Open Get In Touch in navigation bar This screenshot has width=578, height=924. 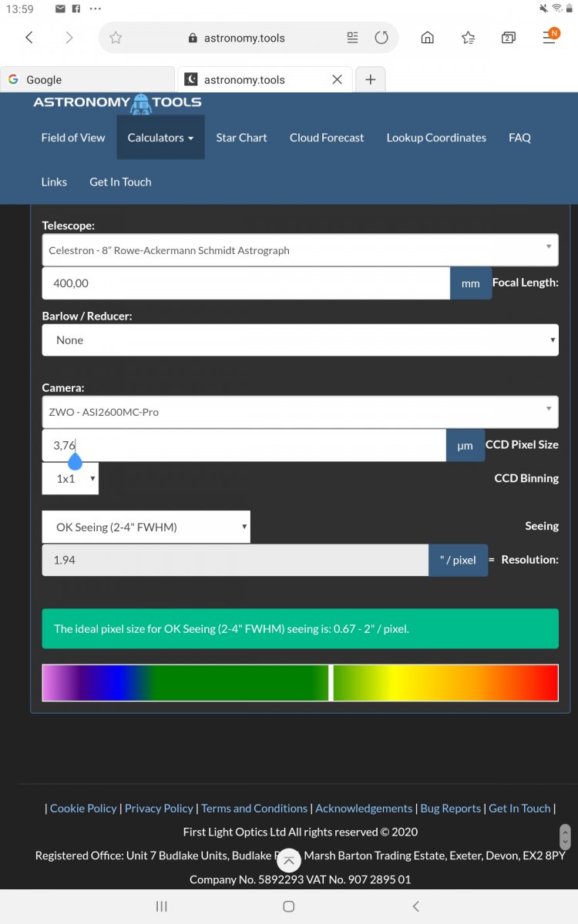pos(120,182)
